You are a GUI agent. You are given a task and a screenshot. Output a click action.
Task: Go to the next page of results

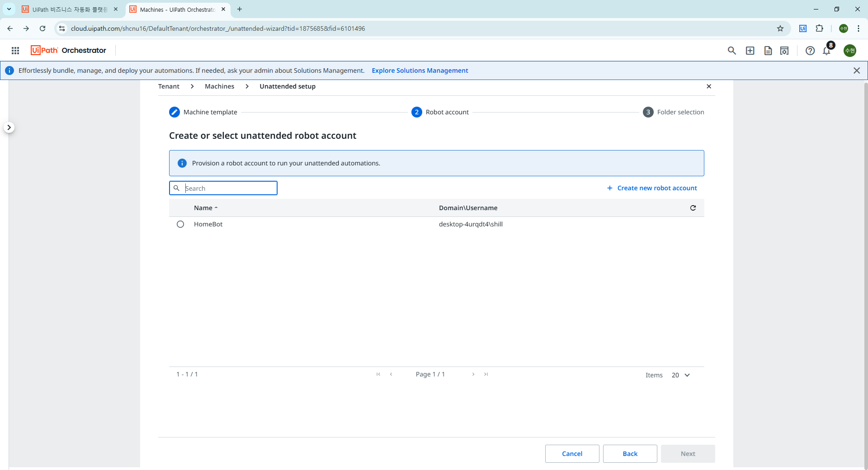(473, 374)
